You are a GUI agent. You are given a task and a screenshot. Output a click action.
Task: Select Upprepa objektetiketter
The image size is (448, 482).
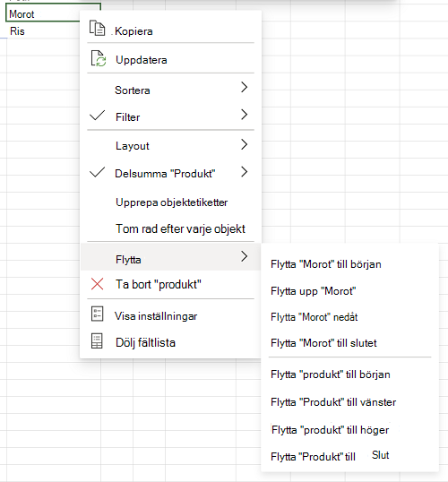point(171,202)
